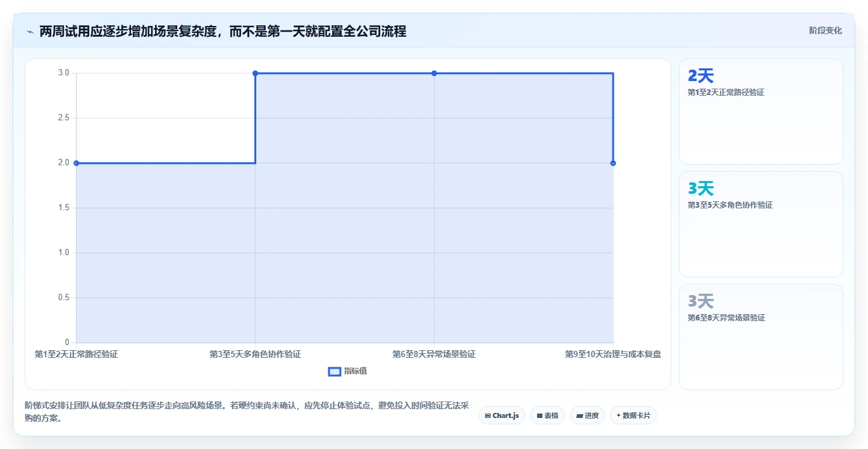Screen dimensions: 868x449
Task: Click the 1.5 y-axis tick label
Action: click(63, 208)
